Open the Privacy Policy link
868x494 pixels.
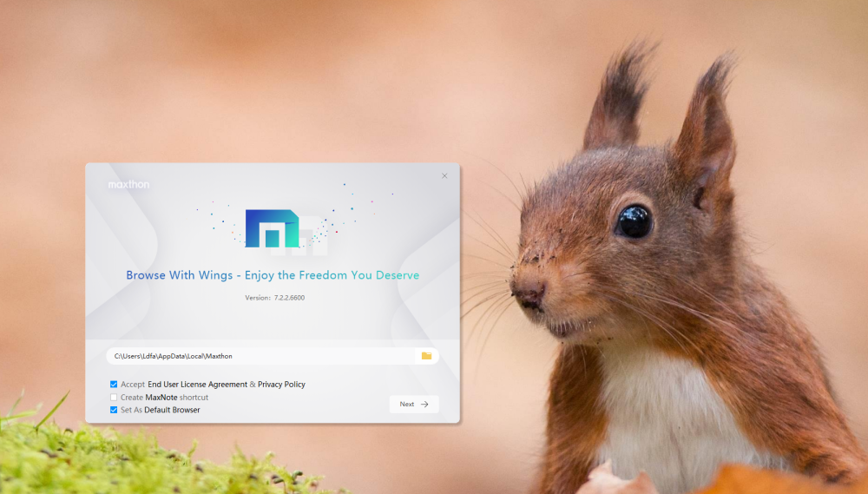click(x=281, y=385)
